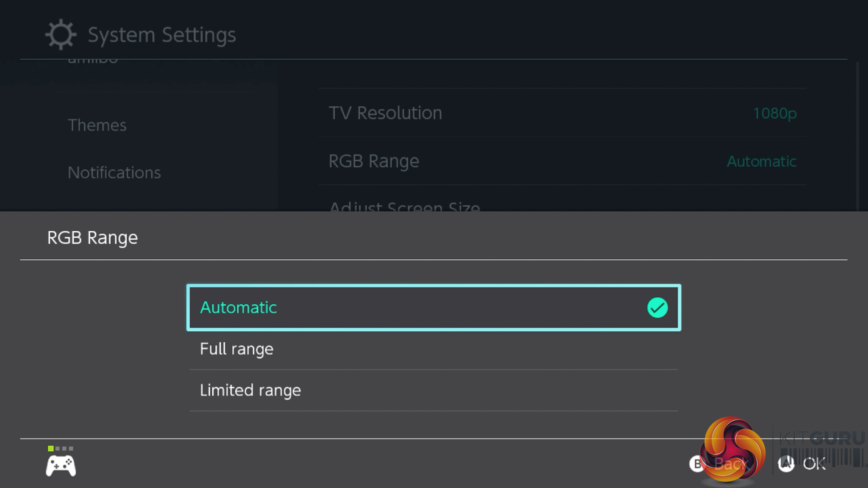Viewport: 868px width, 488px height.
Task: Click the B button icon
Action: pos(696,464)
